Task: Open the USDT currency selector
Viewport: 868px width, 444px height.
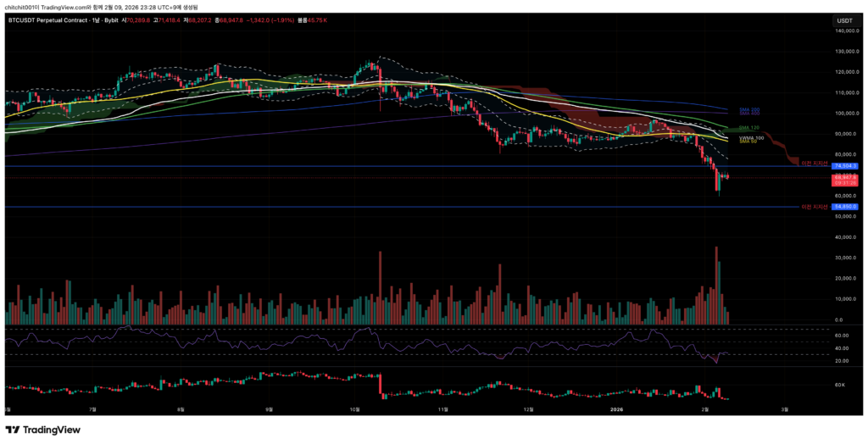Action: [x=844, y=20]
